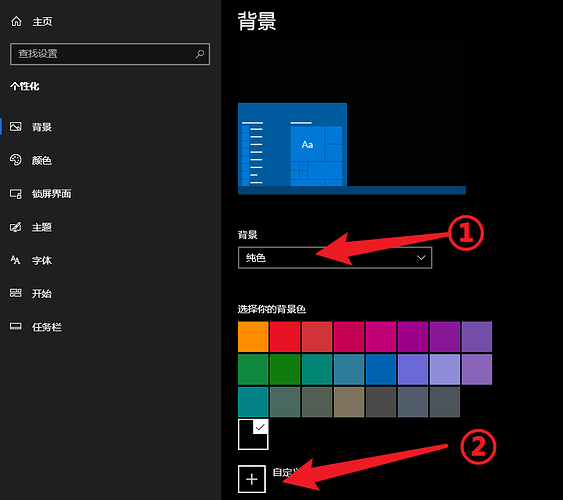Click the dropdown chevron arrow

[x=421, y=257]
